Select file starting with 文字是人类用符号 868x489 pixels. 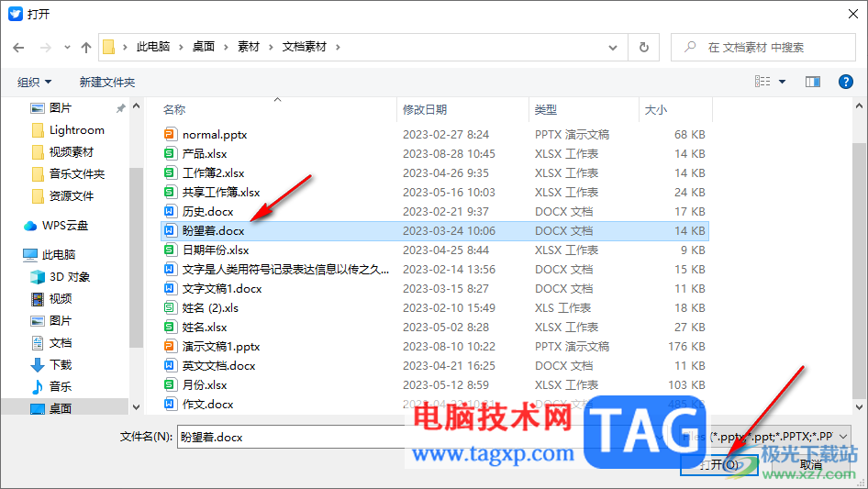point(285,269)
